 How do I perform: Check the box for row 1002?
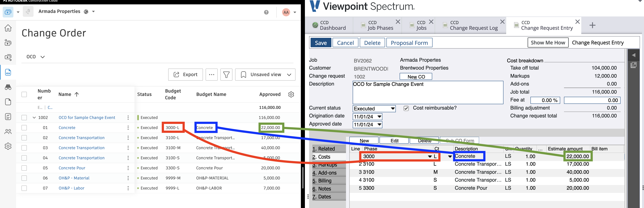[24, 118]
